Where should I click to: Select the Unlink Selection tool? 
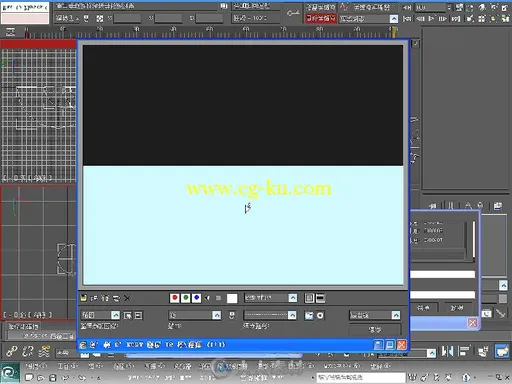coord(28,351)
